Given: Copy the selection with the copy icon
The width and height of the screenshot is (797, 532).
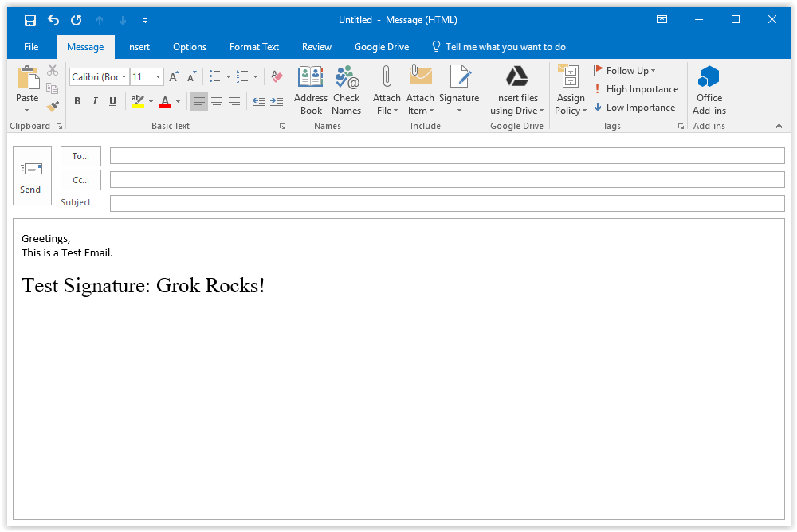Looking at the screenshot, I should tap(53, 88).
